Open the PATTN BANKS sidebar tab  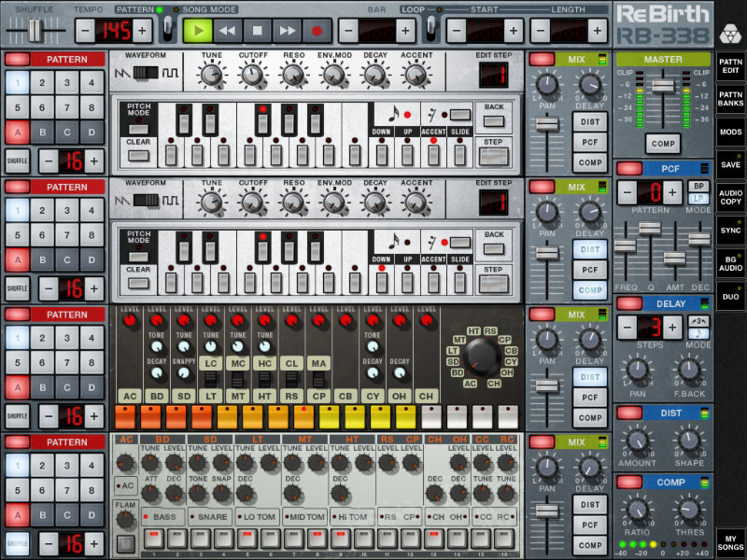[730, 99]
